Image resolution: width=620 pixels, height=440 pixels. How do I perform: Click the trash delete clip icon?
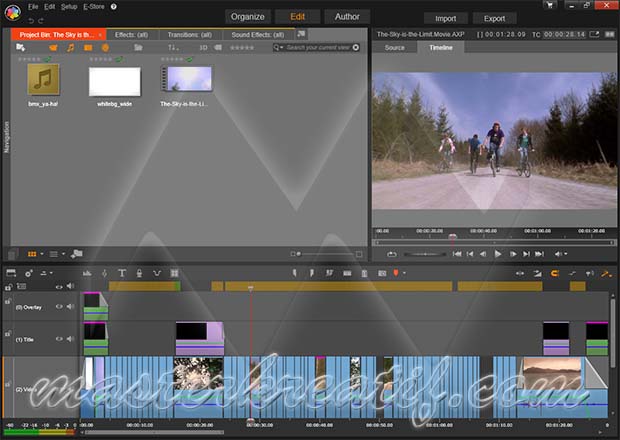coord(365,273)
